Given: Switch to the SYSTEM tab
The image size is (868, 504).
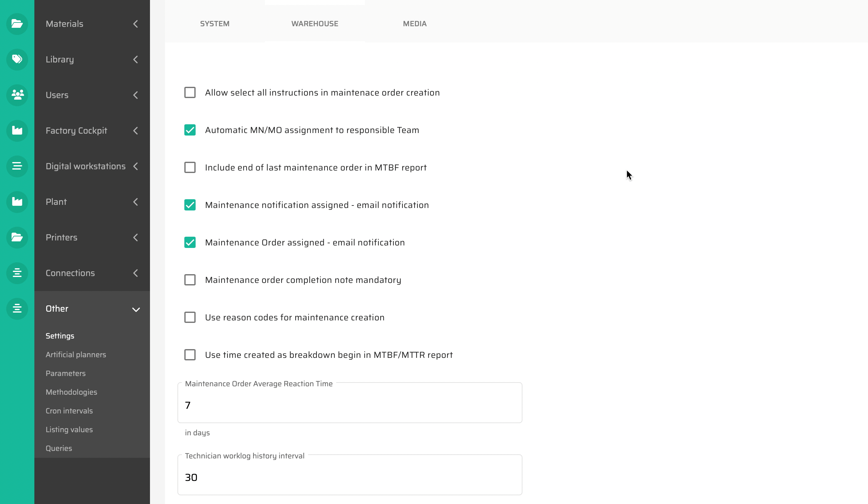Looking at the screenshot, I should tap(215, 24).
